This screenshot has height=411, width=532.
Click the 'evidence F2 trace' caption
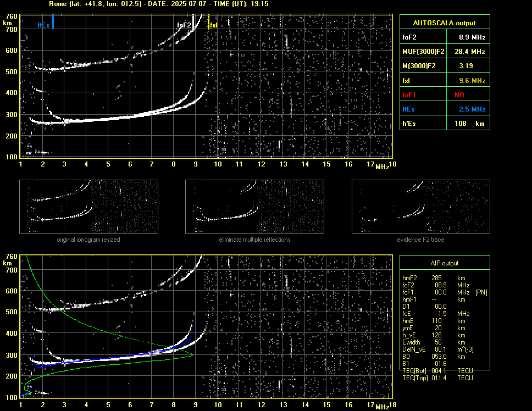tap(420, 240)
